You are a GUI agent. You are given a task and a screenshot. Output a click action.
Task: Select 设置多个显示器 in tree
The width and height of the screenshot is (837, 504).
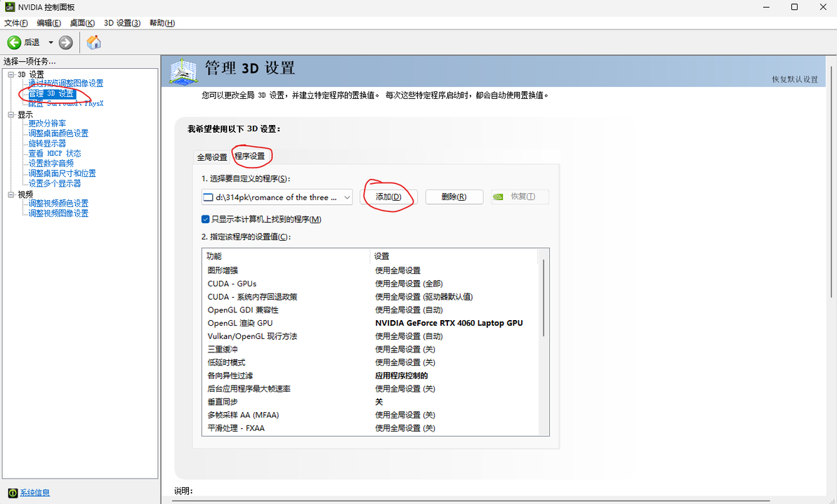click(55, 183)
